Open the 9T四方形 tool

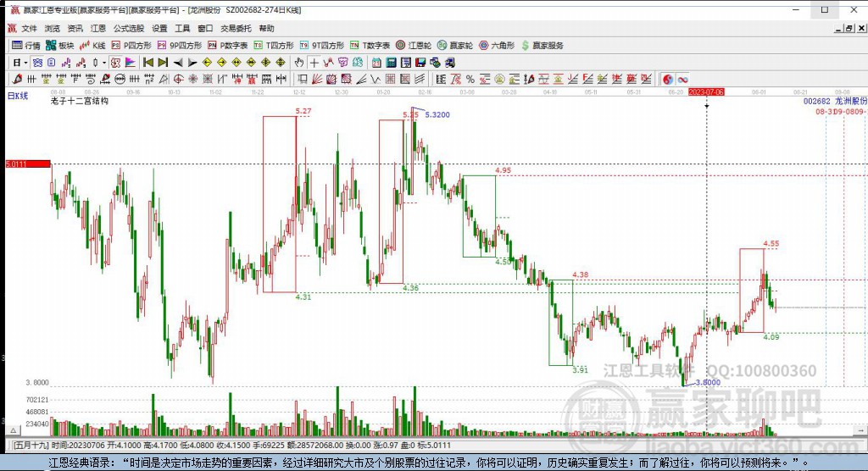[x=321, y=46]
